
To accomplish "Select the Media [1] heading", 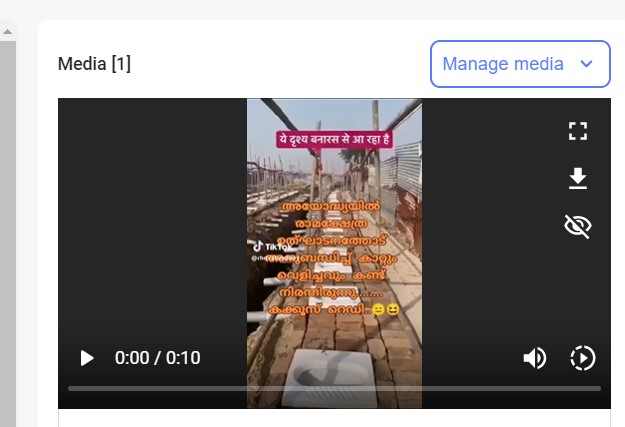I will [94, 64].
